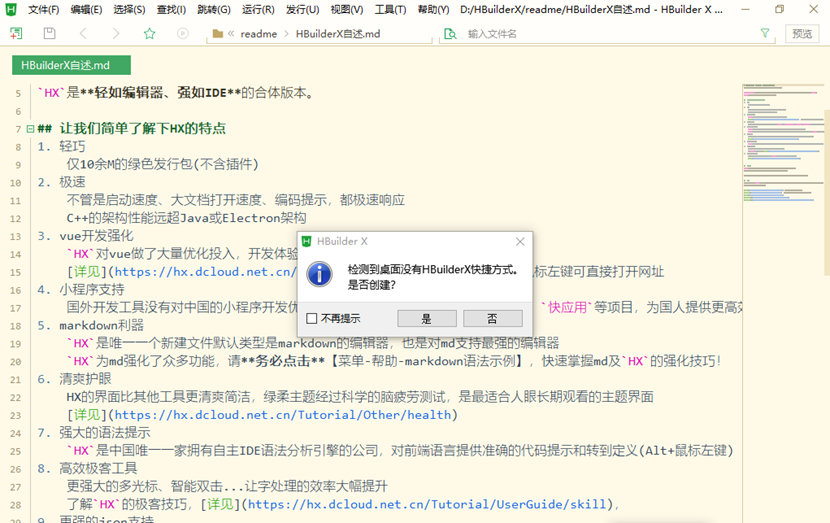Screen dimensions: 830x523
Task: Click the text vue开发强化
Action: coord(96,236)
